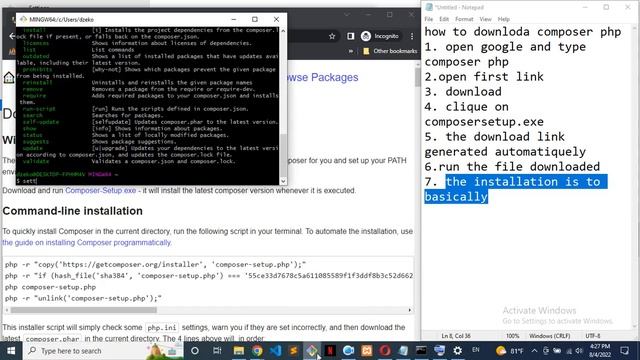The image size is (640, 360).
Task: Open Sublime Text from taskbar
Action: point(293,351)
